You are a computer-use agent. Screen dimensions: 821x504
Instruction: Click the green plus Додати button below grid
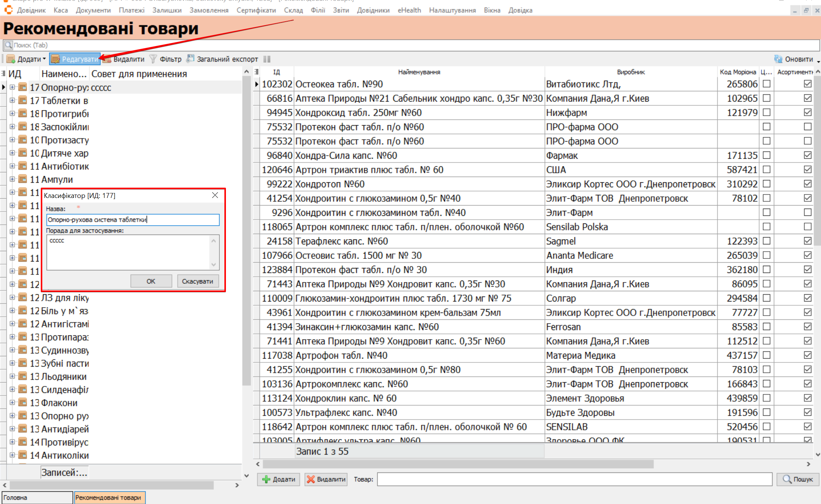click(267, 479)
